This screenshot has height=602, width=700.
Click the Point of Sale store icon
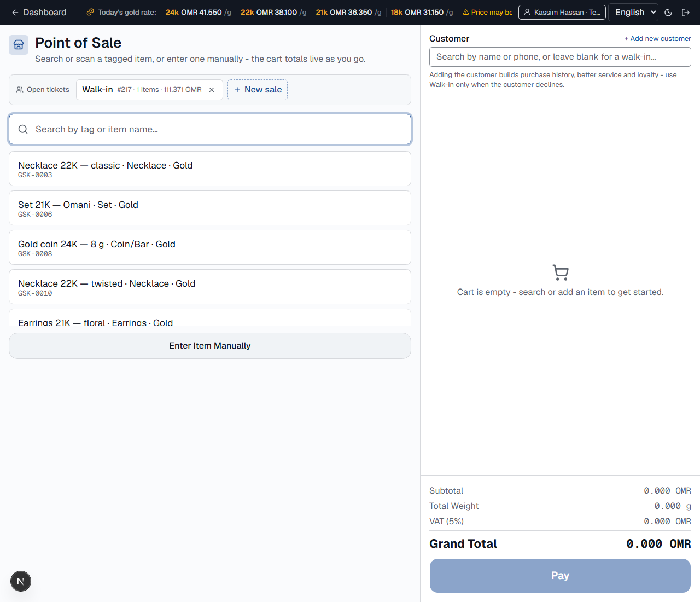click(19, 45)
